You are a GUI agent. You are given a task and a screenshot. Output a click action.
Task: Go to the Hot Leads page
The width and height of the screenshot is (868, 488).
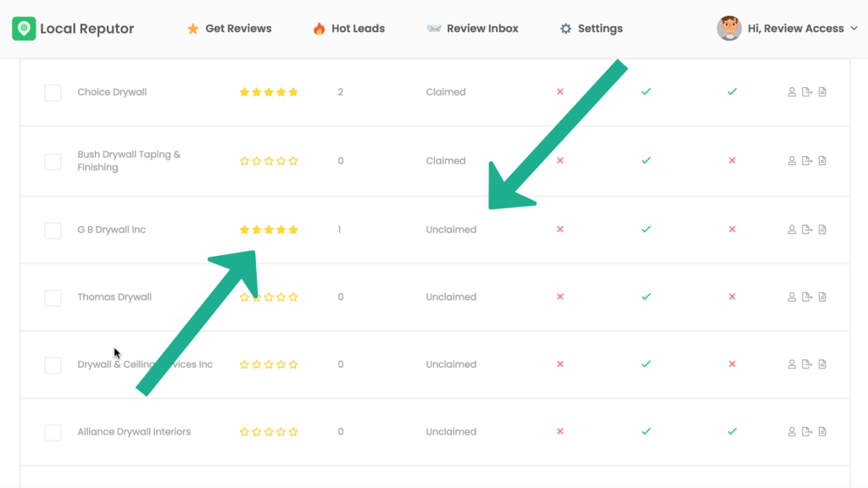coord(348,29)
